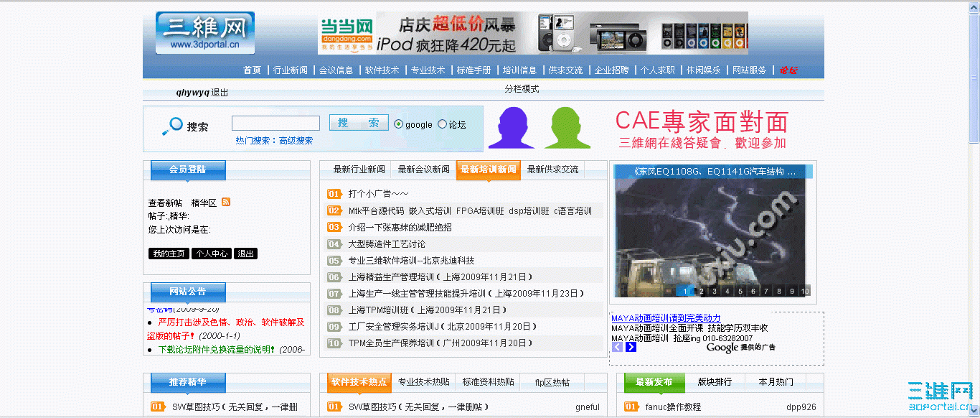Open 休闲娱乐 in the navigation bar
This screenshot has width=980, height=418.
[705, 70]
